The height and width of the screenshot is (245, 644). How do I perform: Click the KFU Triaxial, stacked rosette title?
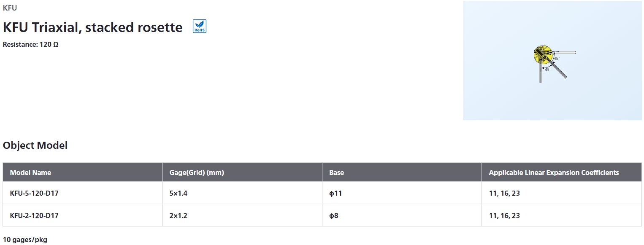pyautogui.click(x=93, y=27)
